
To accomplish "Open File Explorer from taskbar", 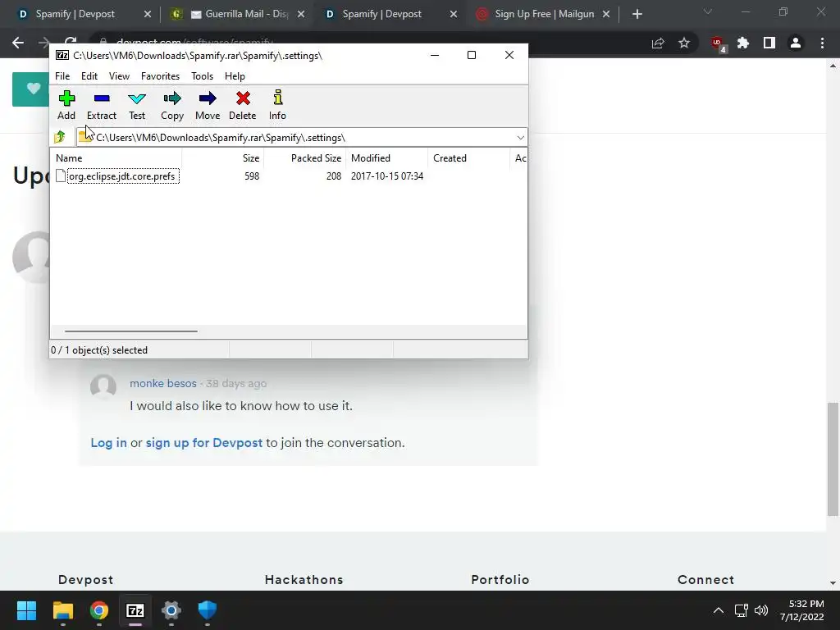I will click(x=62, y=610).
